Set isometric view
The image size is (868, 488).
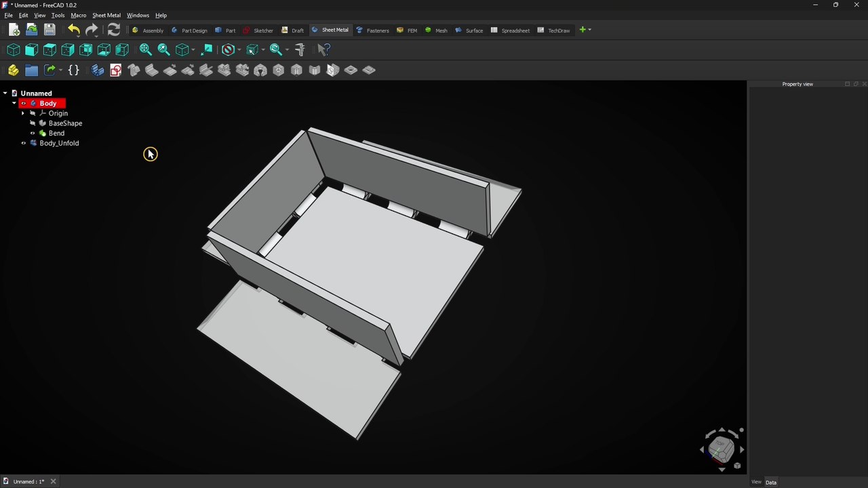point(14,49)
